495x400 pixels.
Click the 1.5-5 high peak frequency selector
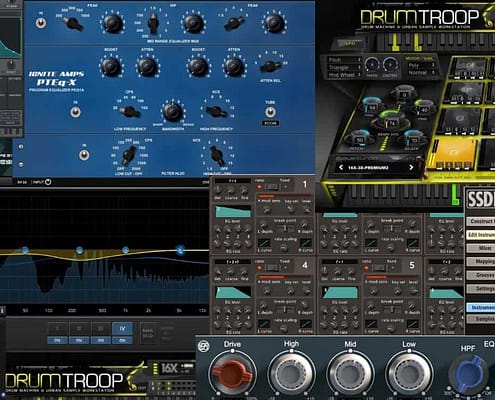(x=235, y=23)
